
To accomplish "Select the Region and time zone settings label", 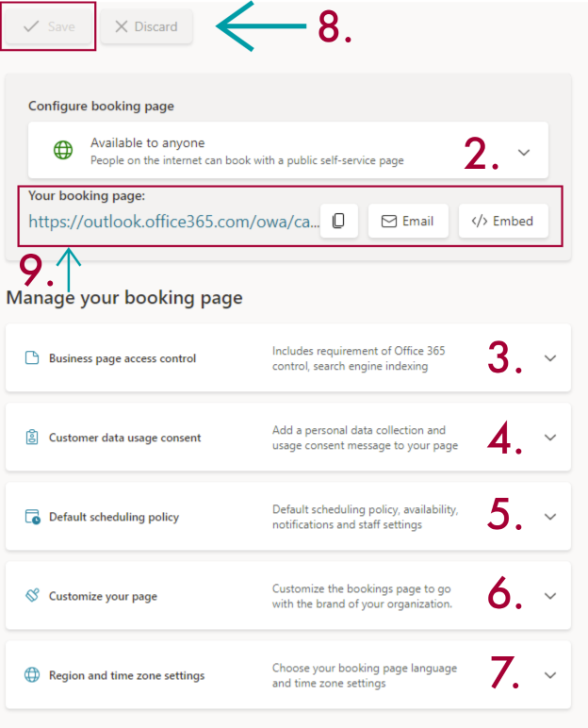I will [126, 675].
